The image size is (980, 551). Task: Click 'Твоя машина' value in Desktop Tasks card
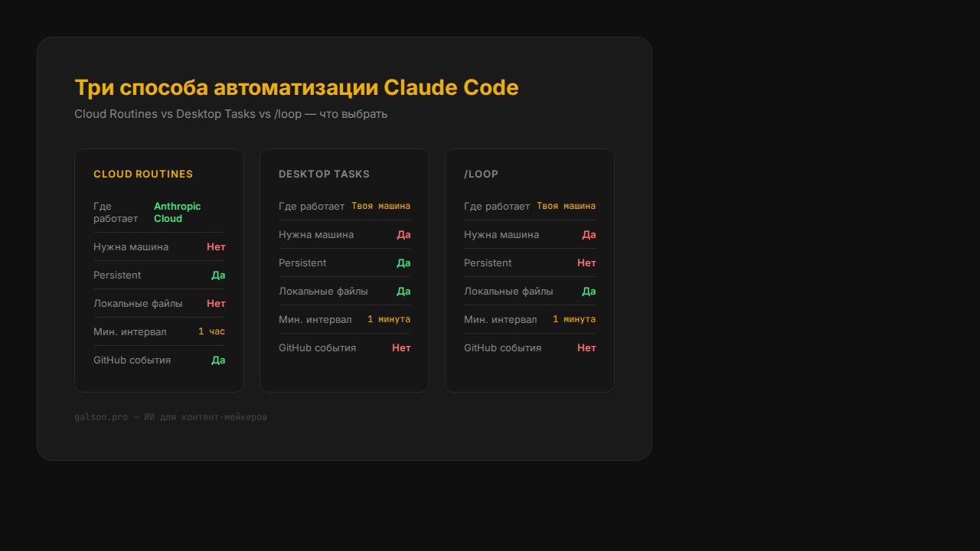[x=381, y=207]
